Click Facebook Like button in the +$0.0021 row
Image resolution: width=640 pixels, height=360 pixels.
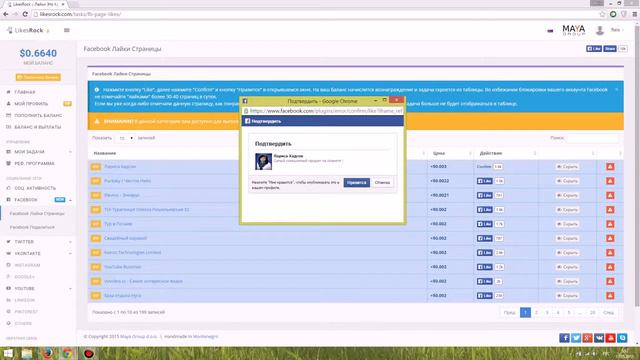click(x=484, y=195)
